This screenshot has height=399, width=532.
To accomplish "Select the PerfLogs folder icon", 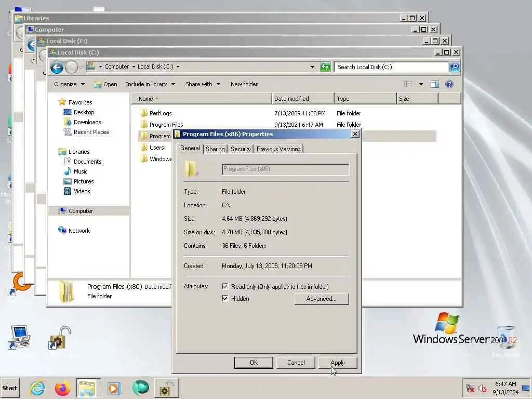I will [144, 113].
